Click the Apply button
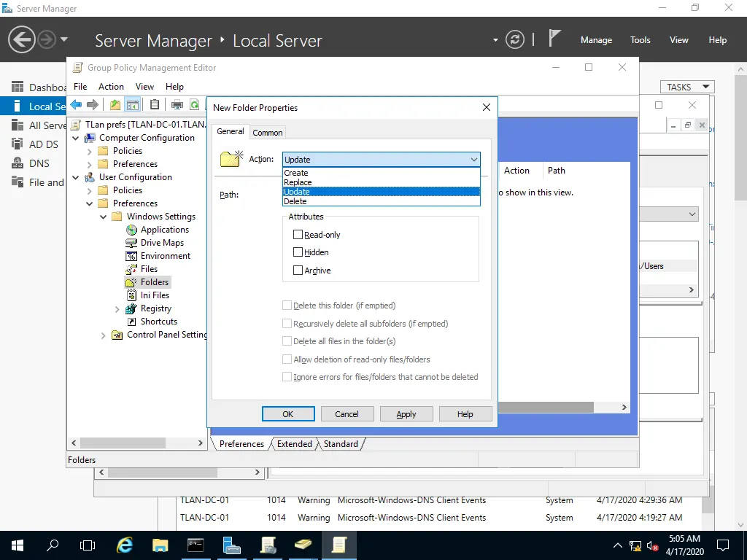The width and height of the screenshot is (747, 560). pyautogui.click(x=406, y=414)
